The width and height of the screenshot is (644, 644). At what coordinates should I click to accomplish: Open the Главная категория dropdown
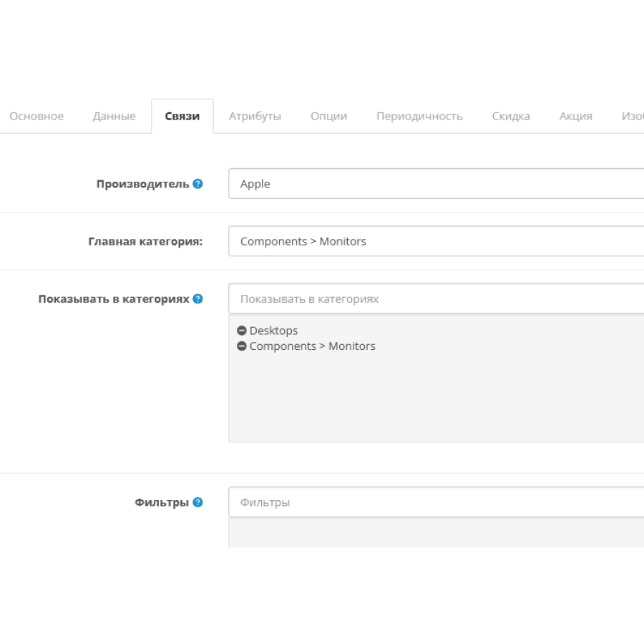pyautogui.click(x=436, y=241)
